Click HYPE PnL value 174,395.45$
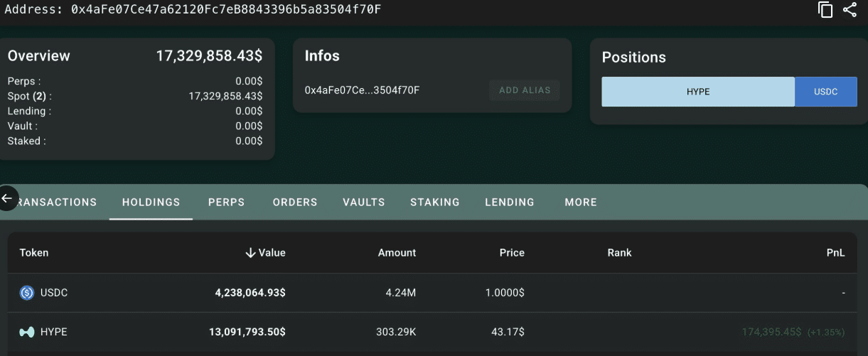868x356 pixels. 771,332
